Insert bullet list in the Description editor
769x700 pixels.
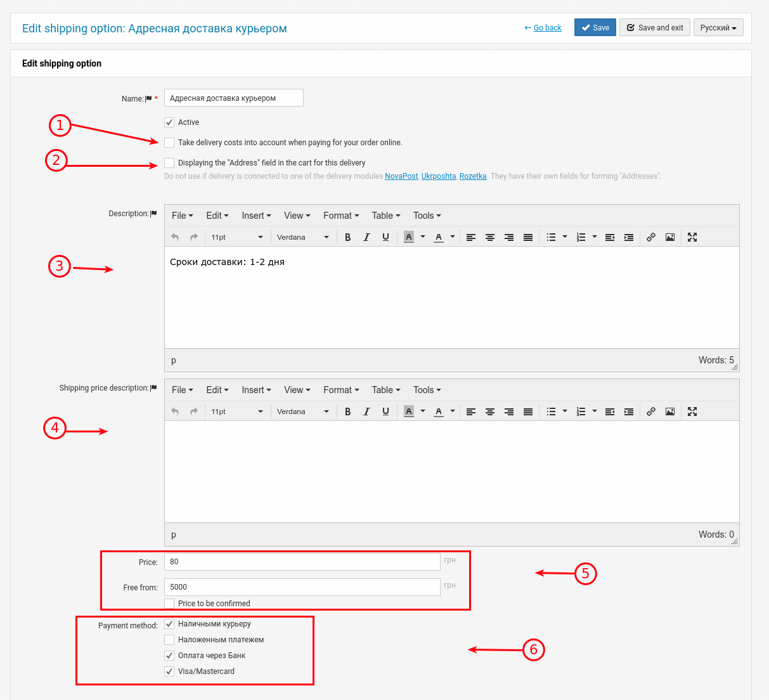coord(552,237)
